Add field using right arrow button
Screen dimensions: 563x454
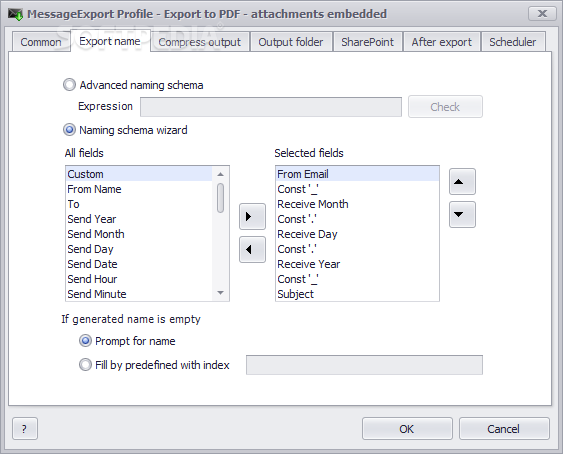pyautogui.click(x=252, y=217)
